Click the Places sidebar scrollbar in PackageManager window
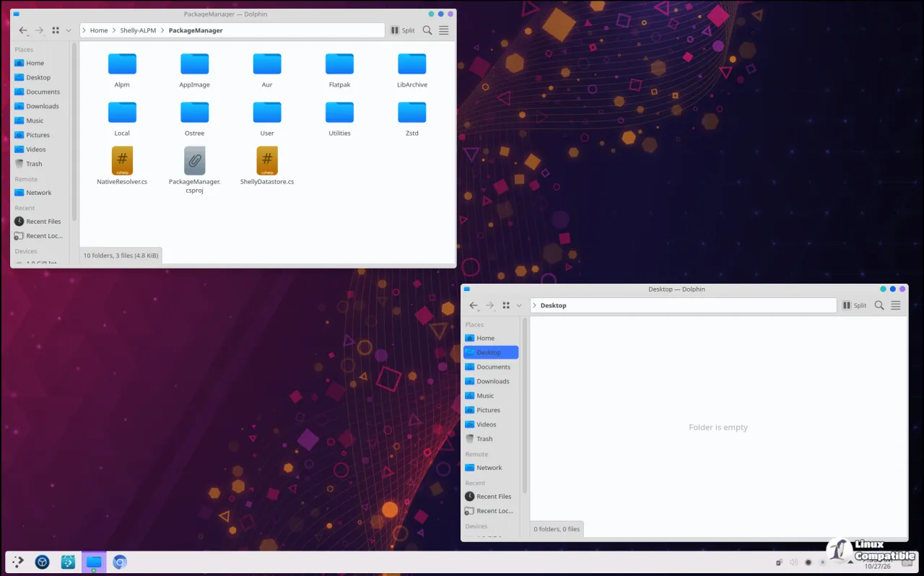This screenshot has width=924, height=576. coord(74,131)
